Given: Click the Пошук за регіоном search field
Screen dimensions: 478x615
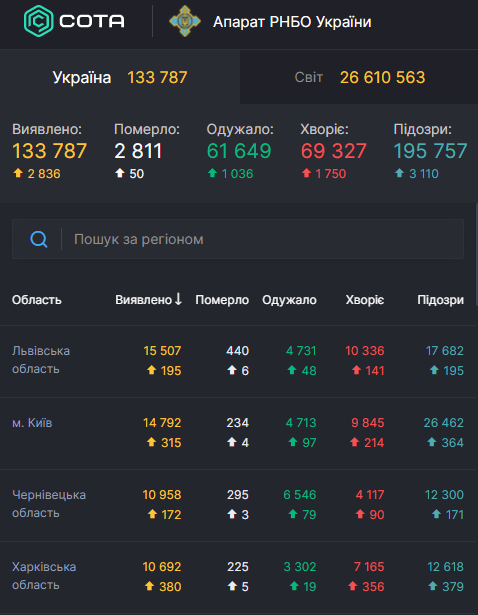Looking at the screenshot, I should point(238,239).
